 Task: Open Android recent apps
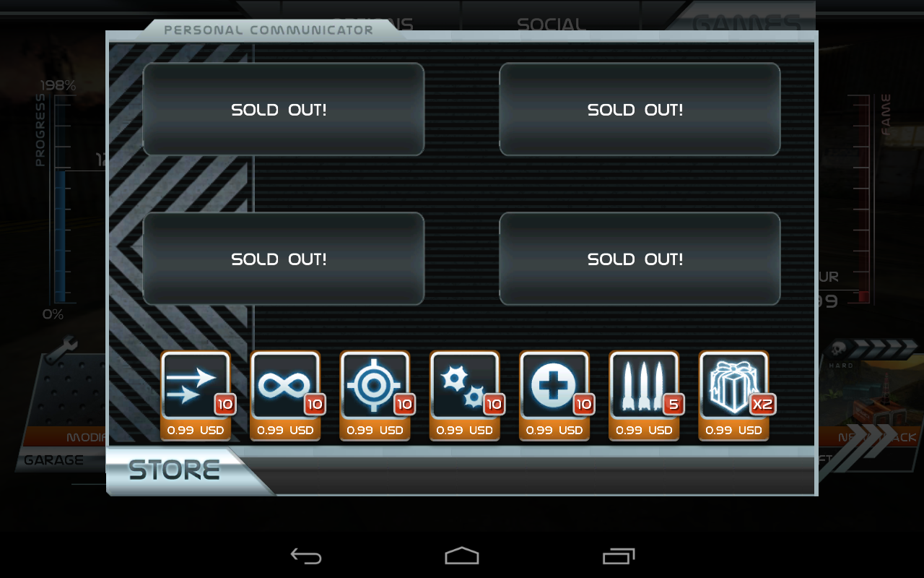619,556
